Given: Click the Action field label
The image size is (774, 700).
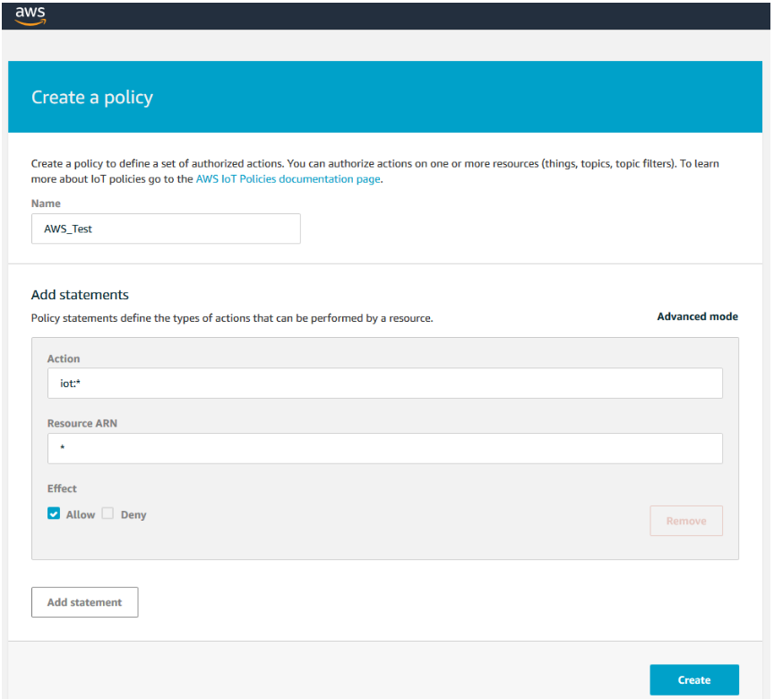Looking at the screenshot, I should pyautogui.click(x=64, y=359).
